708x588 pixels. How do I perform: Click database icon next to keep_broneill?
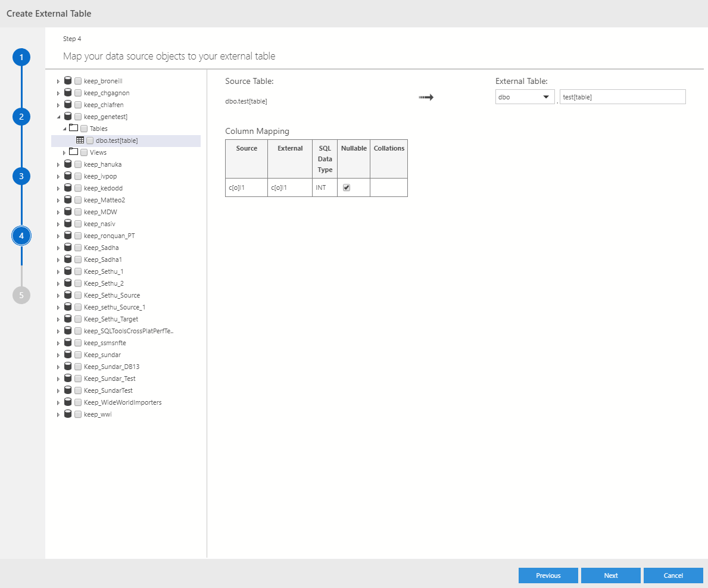68,81
